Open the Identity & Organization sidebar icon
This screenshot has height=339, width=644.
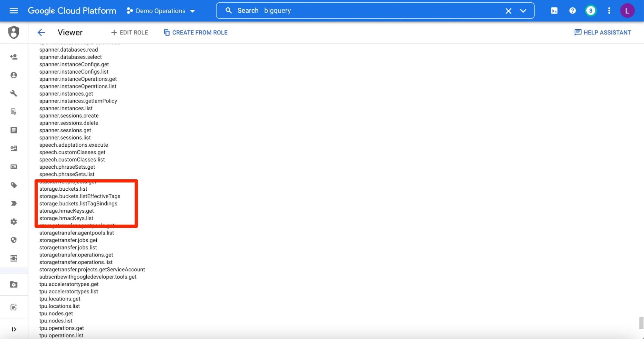tap(14, 75)
